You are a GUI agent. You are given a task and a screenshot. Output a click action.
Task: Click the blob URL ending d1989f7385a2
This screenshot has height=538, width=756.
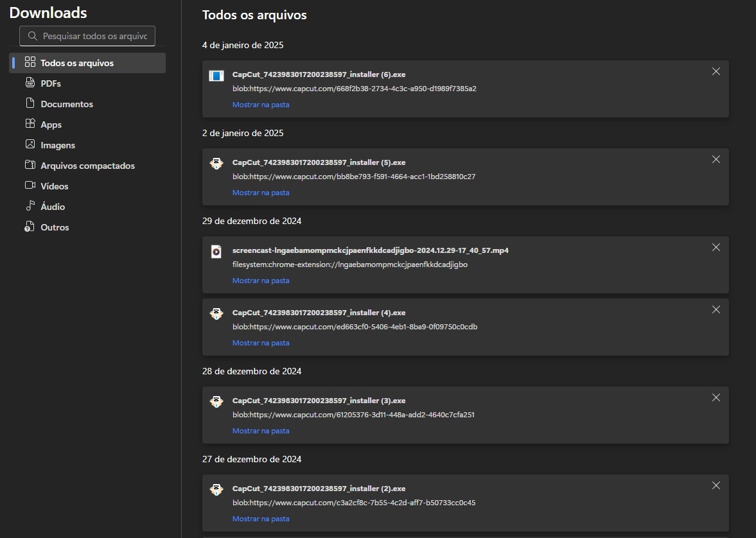[x=355, y=89]
